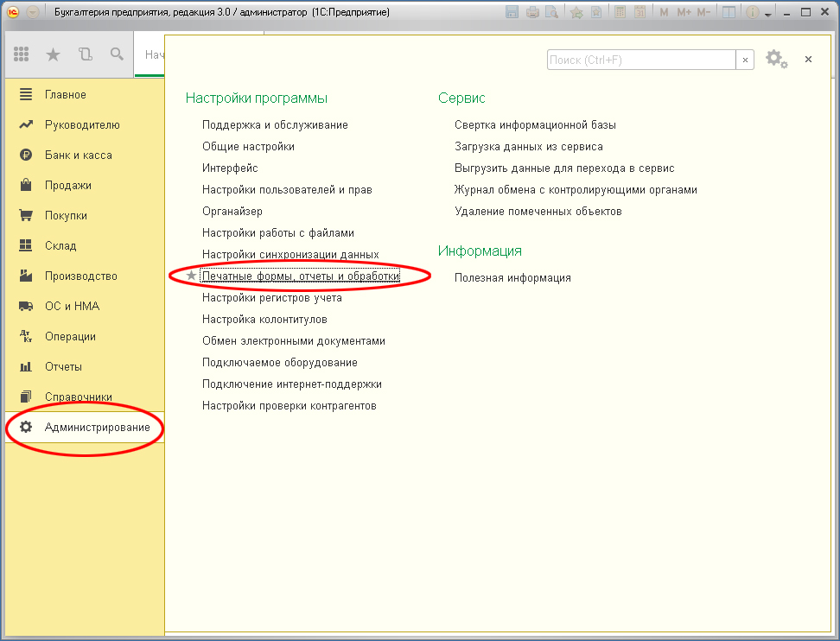Open the Отчеты section
The height and width of the screenshot is (641, 840).
coord(85,367)
